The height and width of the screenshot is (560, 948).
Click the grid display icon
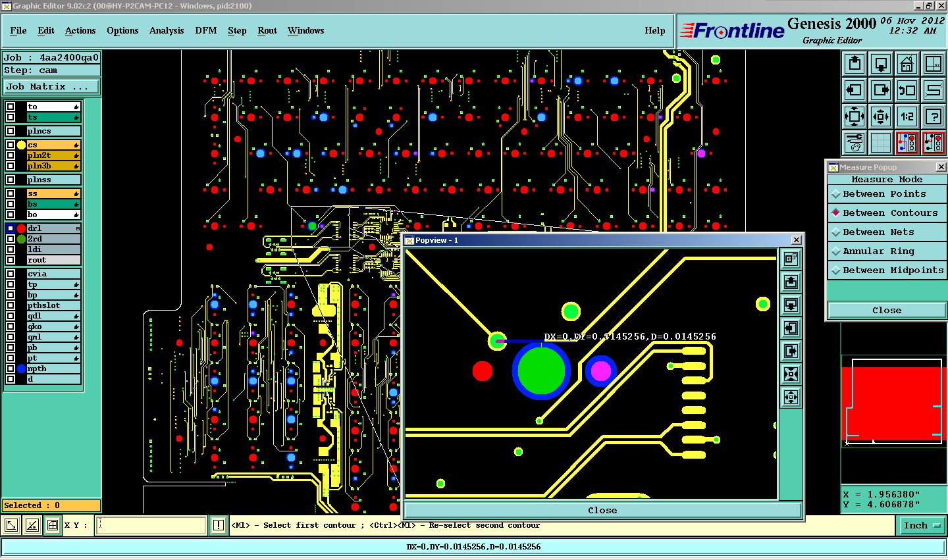881,143
